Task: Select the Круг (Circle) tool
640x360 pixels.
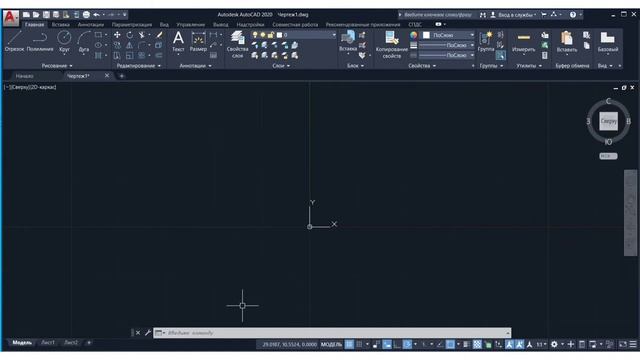Action: [x=64, y=41]
